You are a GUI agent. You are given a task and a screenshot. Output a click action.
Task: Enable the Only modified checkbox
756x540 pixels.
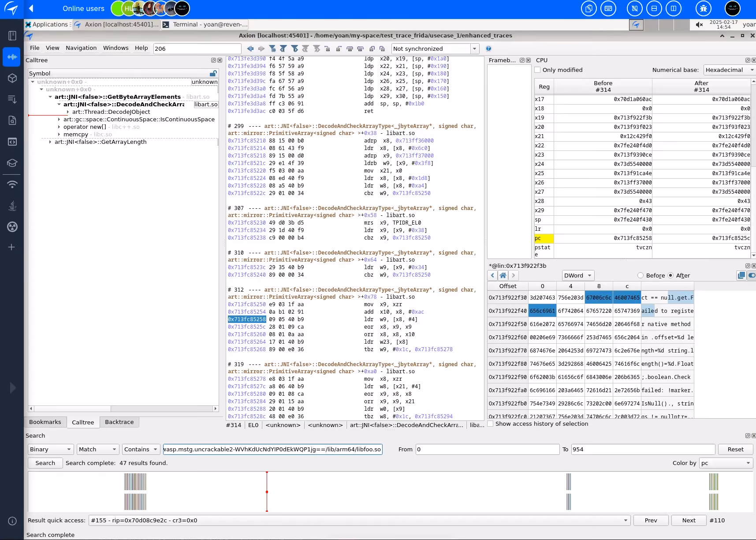(537, 70)
